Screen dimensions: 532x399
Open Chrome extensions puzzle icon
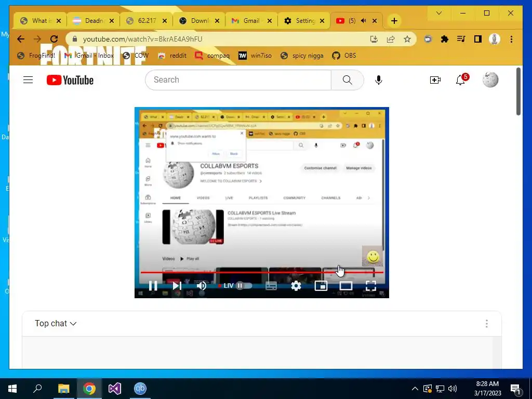pos(445,39)
